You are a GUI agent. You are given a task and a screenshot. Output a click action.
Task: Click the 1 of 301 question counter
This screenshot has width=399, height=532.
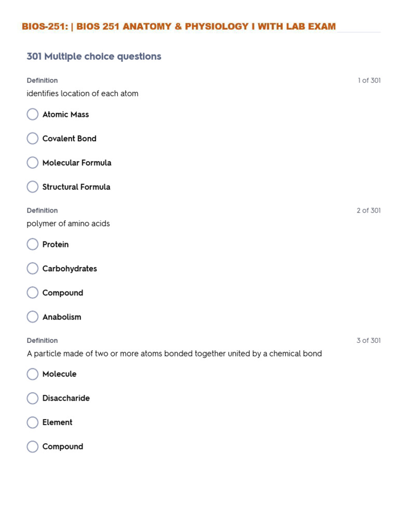point(369,81)
